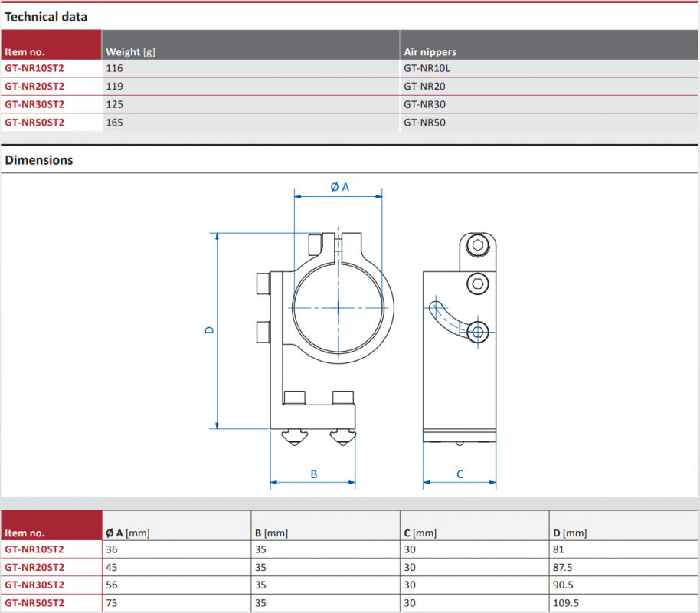Select GT-NR30ST2 in the Technical data table
Image resolution: width=700 pixels, height=613 pixels.
[34, 104]
